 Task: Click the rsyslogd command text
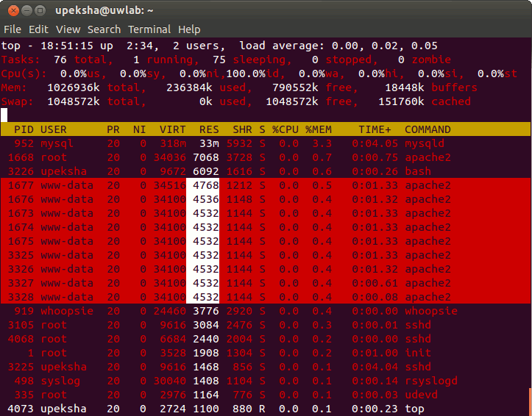[431, 381]
